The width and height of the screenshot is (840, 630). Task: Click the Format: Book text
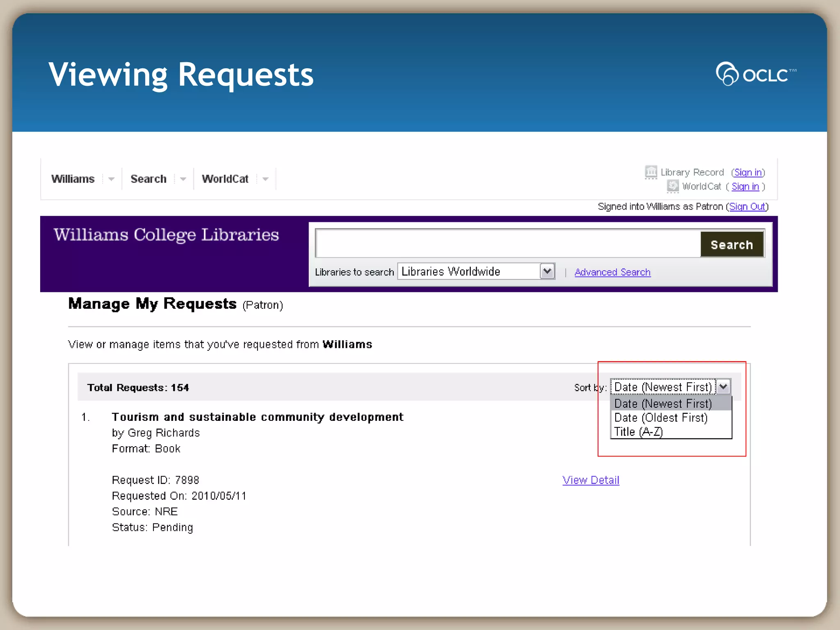click(x=146, y=449)
